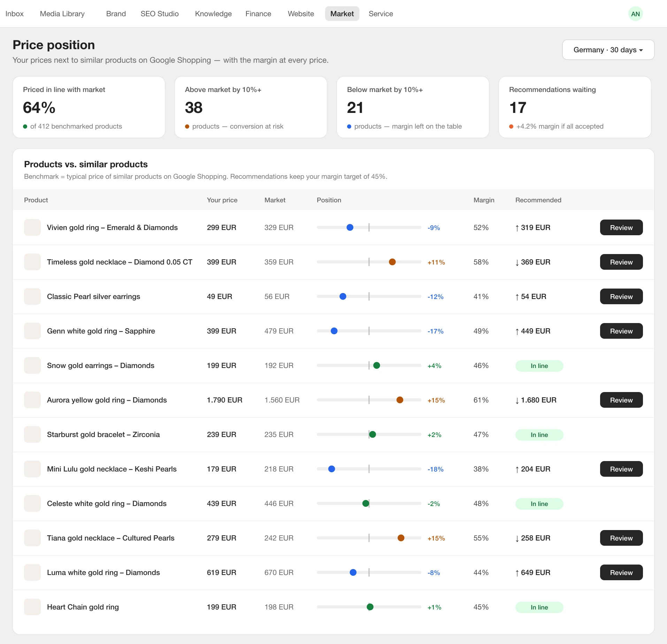This screenshot has width=667, height=644.
Task: Click Heart Chain gold ring thumbnail
Action: [x=32, y=607]
